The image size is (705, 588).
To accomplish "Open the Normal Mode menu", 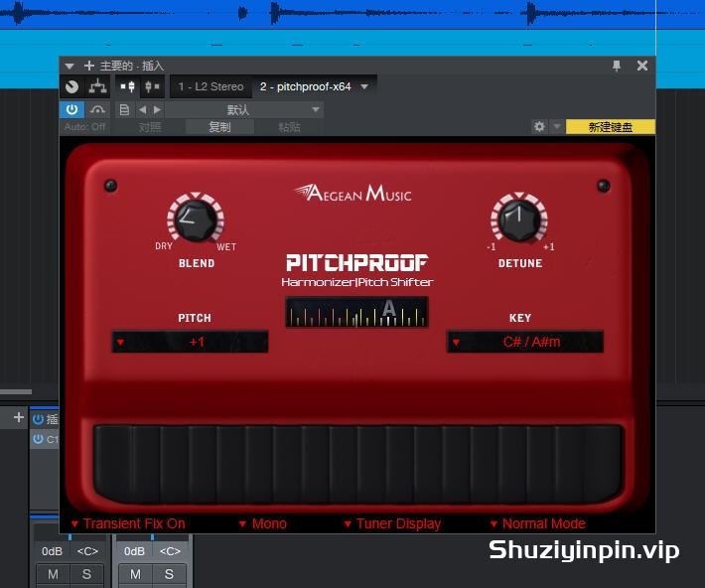I will 538,523.
